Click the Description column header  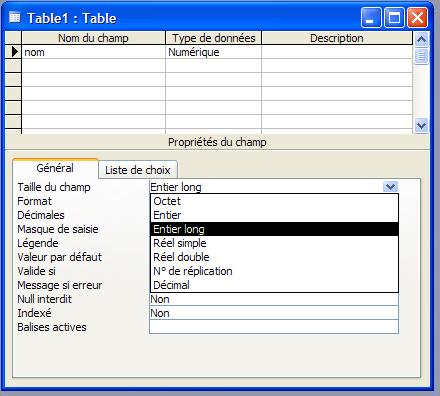337,38
